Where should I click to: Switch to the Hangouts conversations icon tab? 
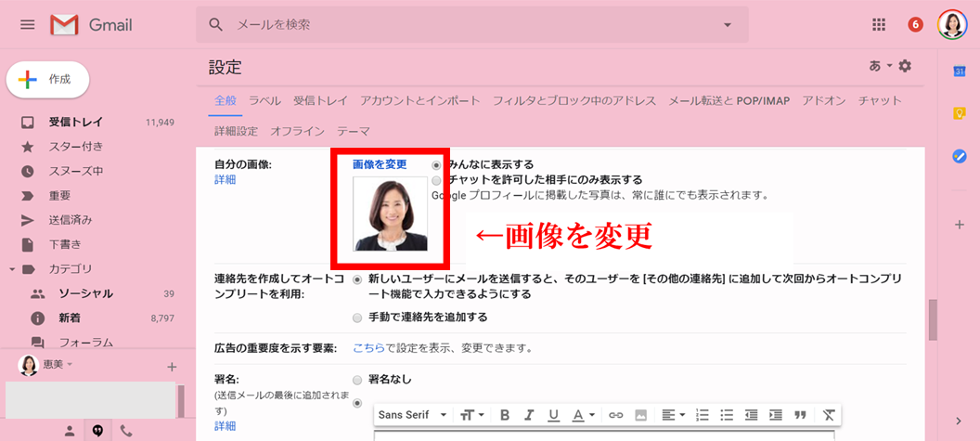pos(97,431)
